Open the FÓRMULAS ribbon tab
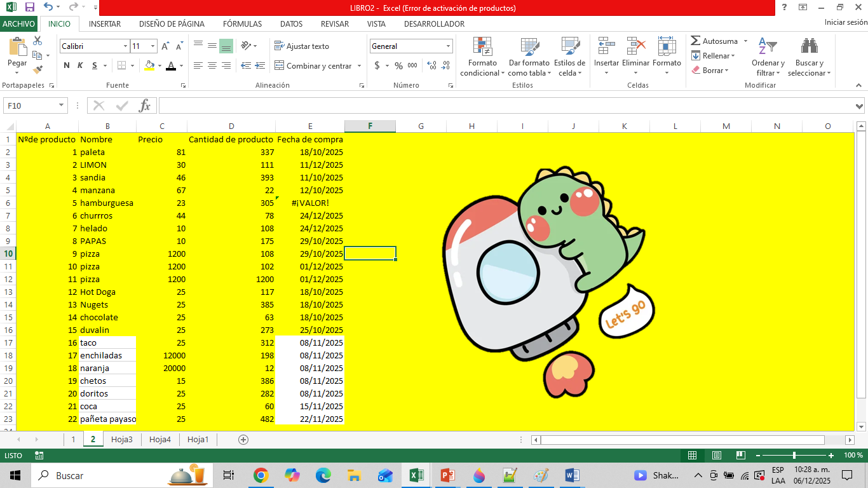 pyautogui.click(x=242, y=24)
